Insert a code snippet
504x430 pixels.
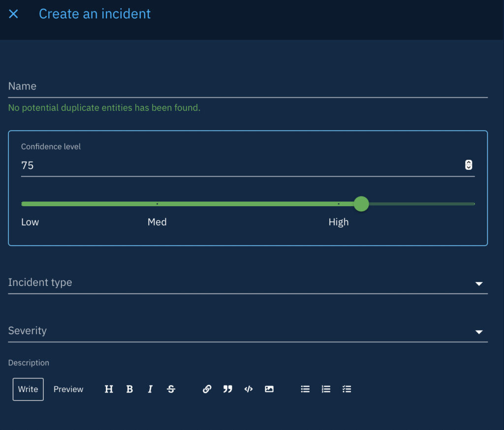tap(249, 389)
